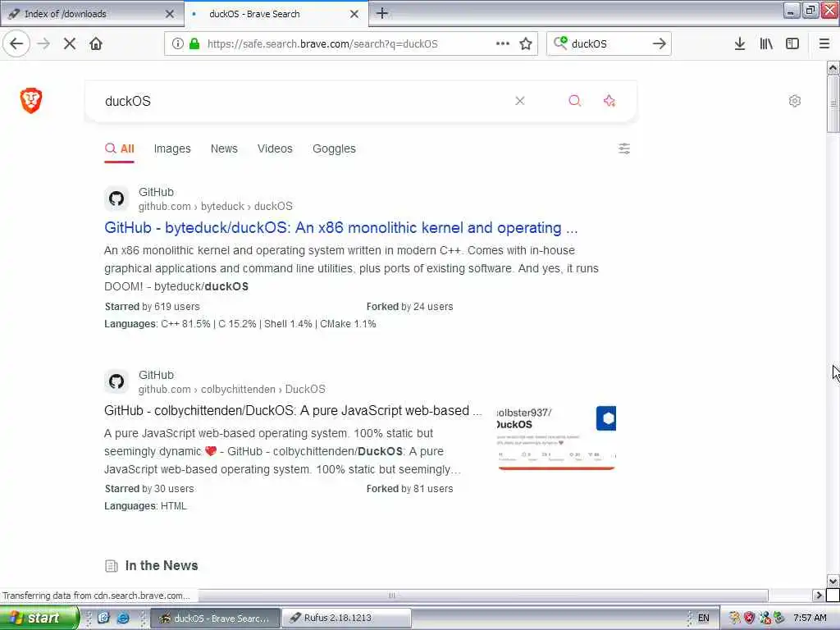840x630 pixels.
Task: Click the green padlock security icon
Action: tap(194, 43)
